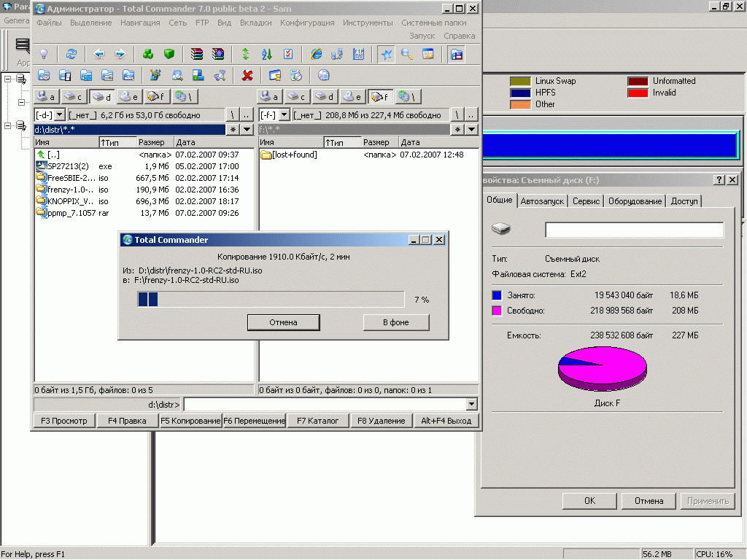Open the Конфигурация menu

click(x=307, y=23)
